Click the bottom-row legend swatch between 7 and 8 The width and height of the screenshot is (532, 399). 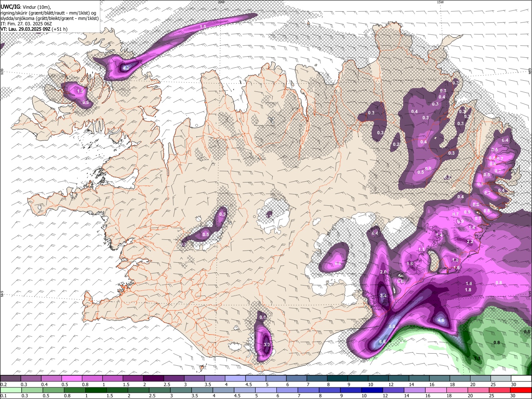click(308, 390)
